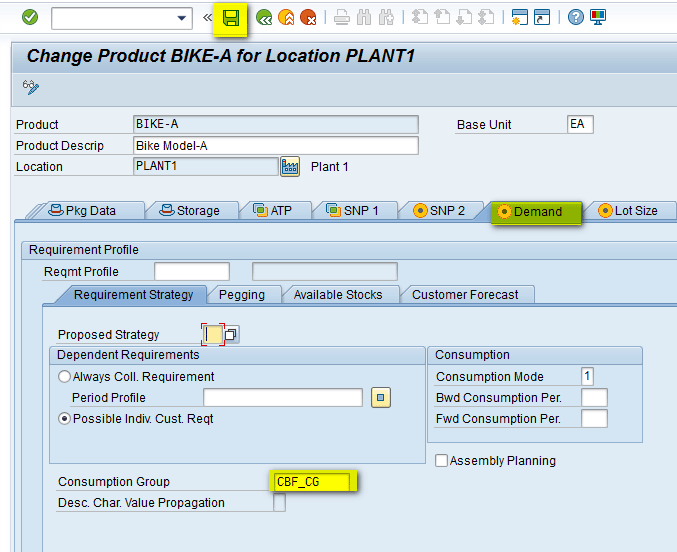
Task: Open the Pegging sub-tab
Action: [x=241, y=295]
